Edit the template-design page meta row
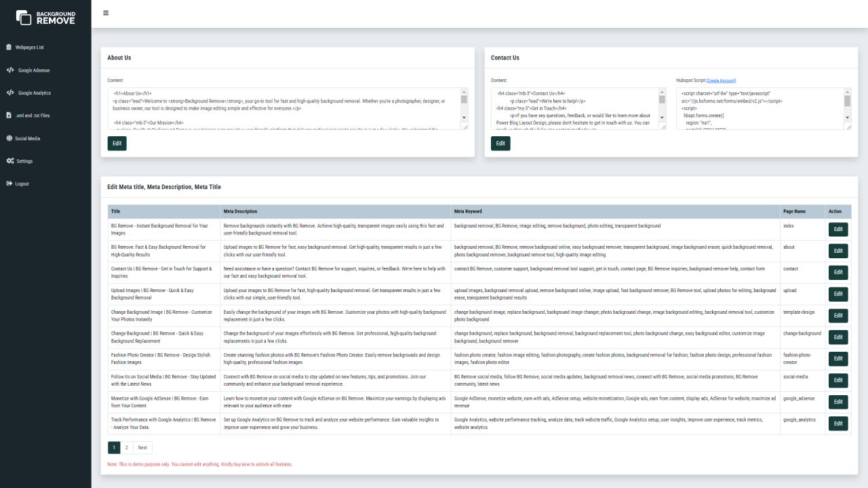This screenshot has height=488, width=868. coord(838,316)
